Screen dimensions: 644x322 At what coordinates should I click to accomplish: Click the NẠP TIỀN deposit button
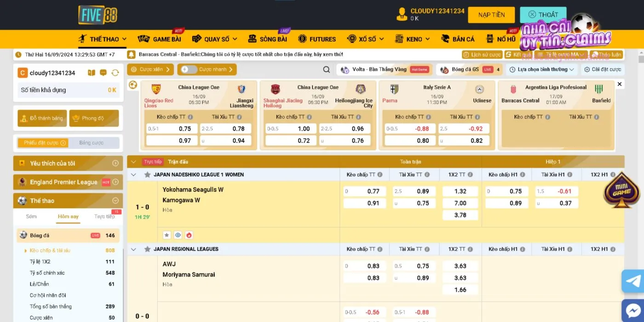click(491, 15)
